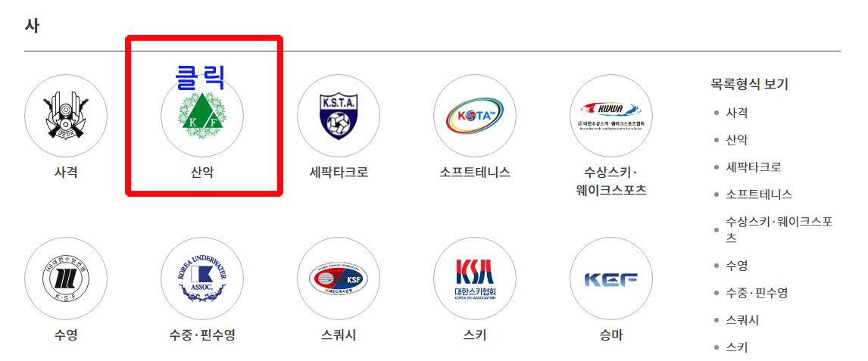868x361 pixels.
Task: Select 세팍타크로 in the sidebar list
Action: (754, 167)
